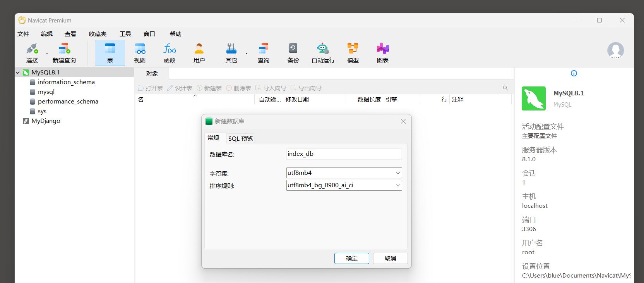Click the 注释 column header

[x=481, y=100]
